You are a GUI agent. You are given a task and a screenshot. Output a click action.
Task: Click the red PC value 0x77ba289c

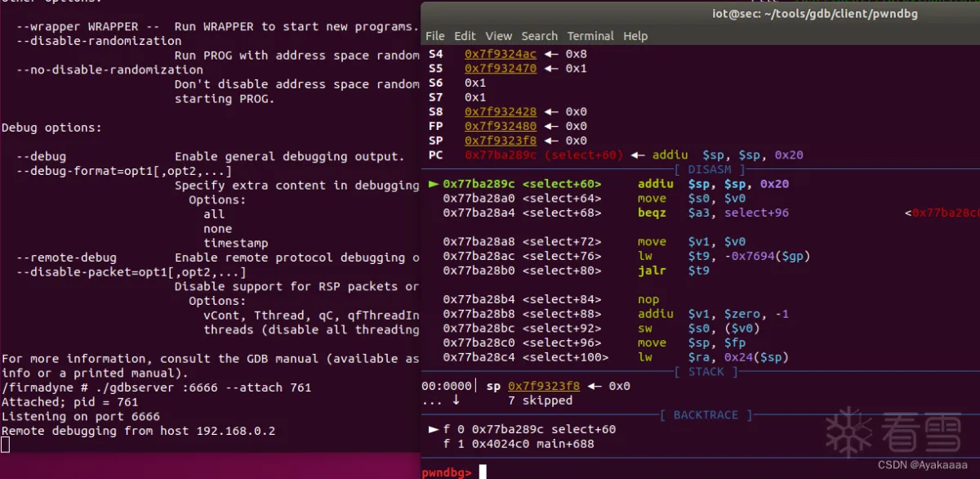point(501,155)
